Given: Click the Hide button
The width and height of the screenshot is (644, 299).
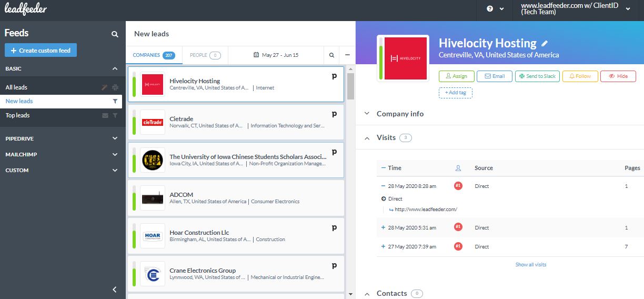Looking at the screenshot, I should coord(618,76).
